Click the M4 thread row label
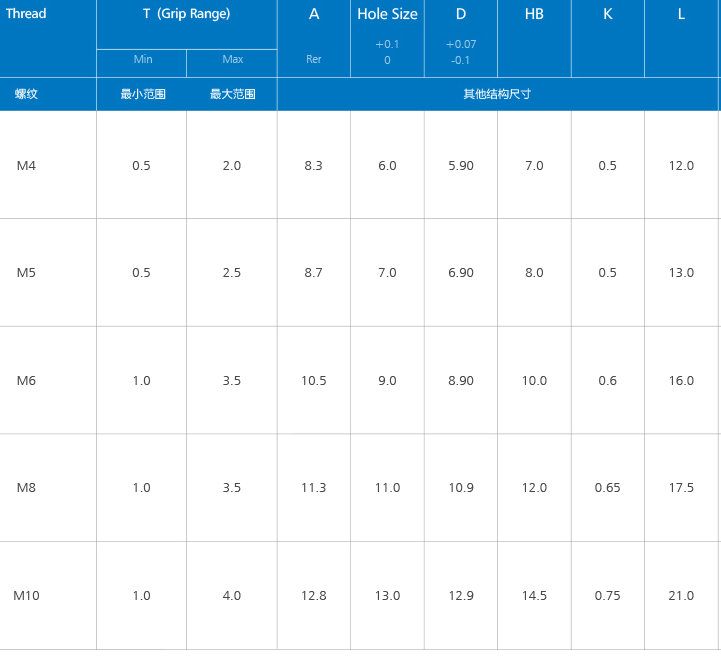The height and width of the screenshot is (657, 721). pyautogui.click(x=26, y=165)
